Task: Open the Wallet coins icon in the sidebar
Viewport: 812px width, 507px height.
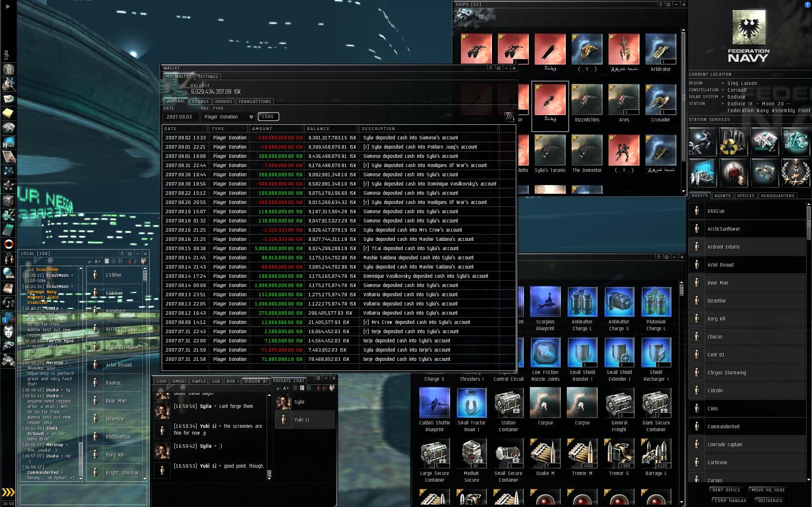Action: coord(8,215)
